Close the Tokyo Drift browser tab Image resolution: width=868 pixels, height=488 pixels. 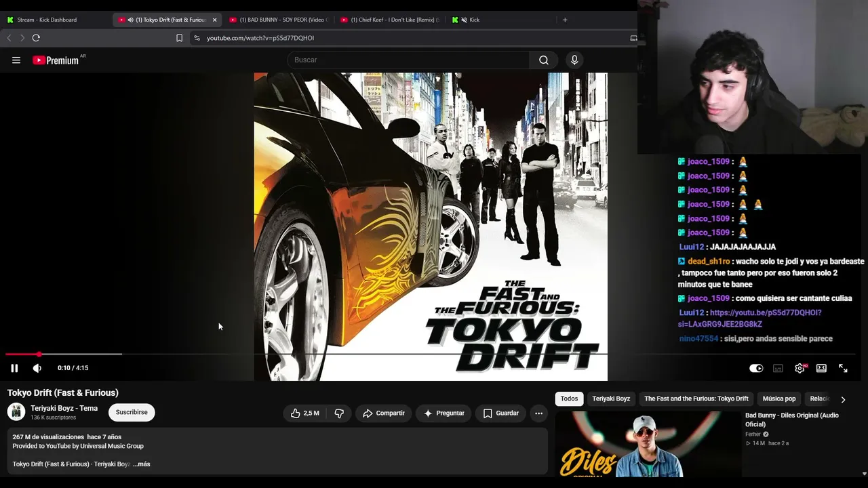click(x=214, y=20)
